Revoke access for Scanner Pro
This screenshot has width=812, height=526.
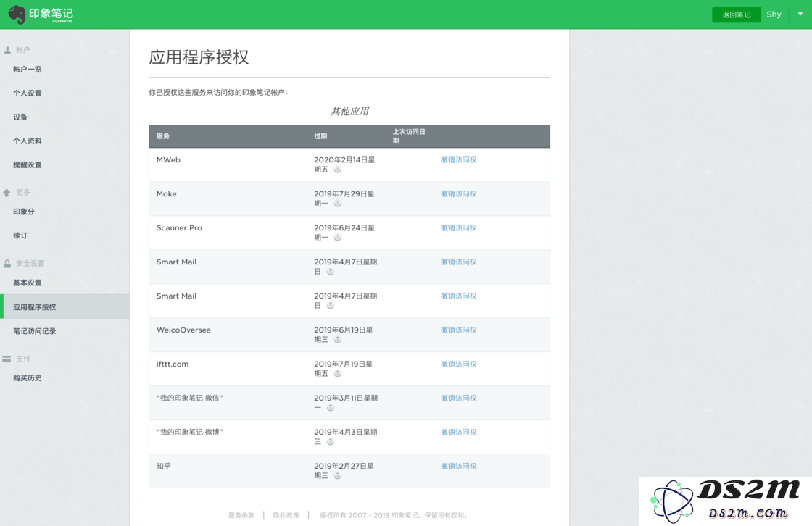pyautogui.click(x=458, y=227)
